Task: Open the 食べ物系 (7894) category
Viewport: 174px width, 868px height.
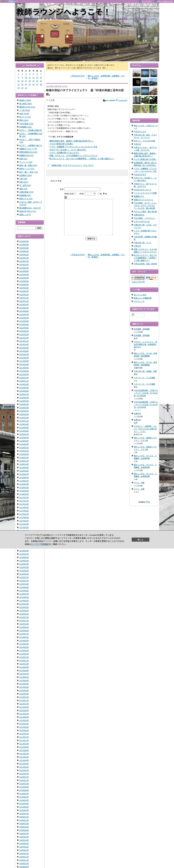Action: 26,103
